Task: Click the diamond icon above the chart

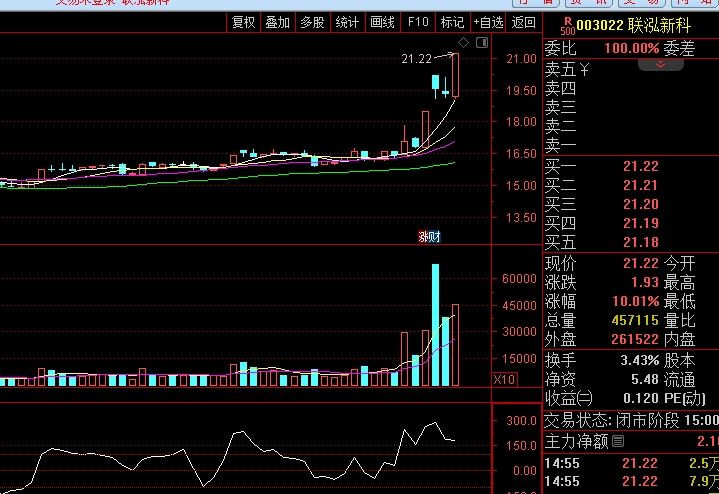Action: point(464,43)
